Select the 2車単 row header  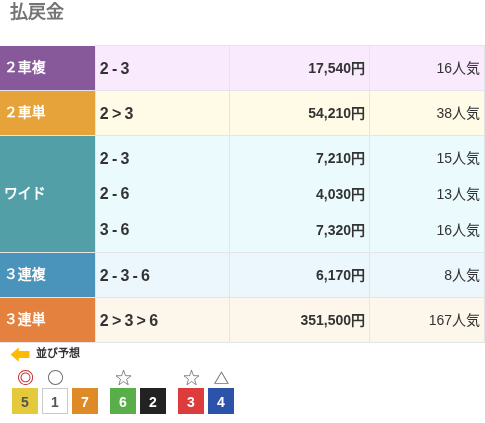pos(47,113)
